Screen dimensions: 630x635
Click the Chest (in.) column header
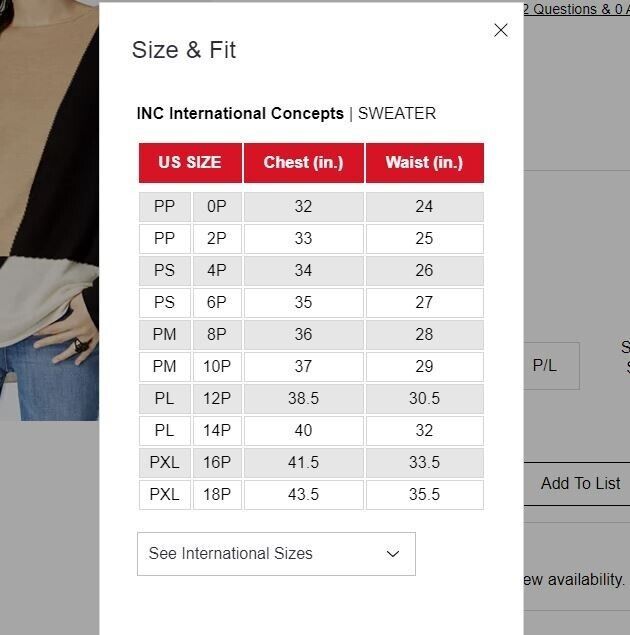[304, 163]
